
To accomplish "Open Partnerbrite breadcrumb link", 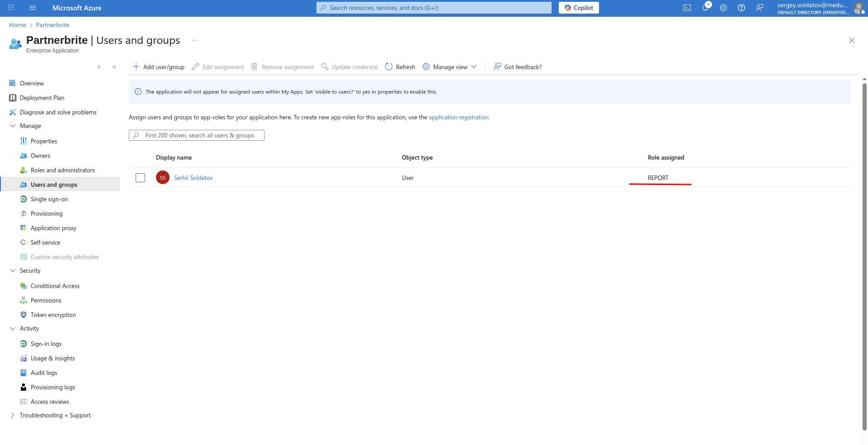I will (x=52, y=25).
